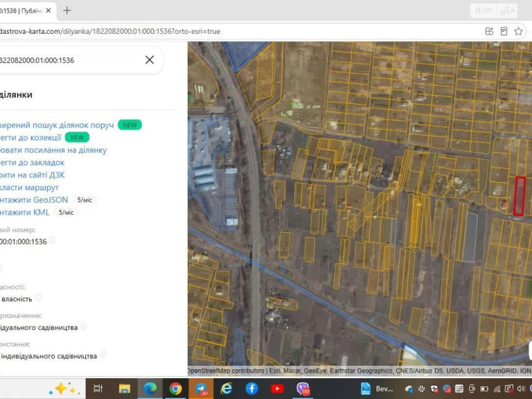Click the browser address bar URL
The image size is (532, 399).
coord(109,31)
